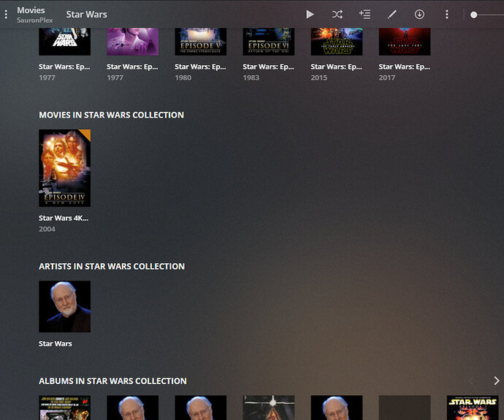Open the more options menu in toolbar
This screenshot has height=420, width=504.
point(447,15)
